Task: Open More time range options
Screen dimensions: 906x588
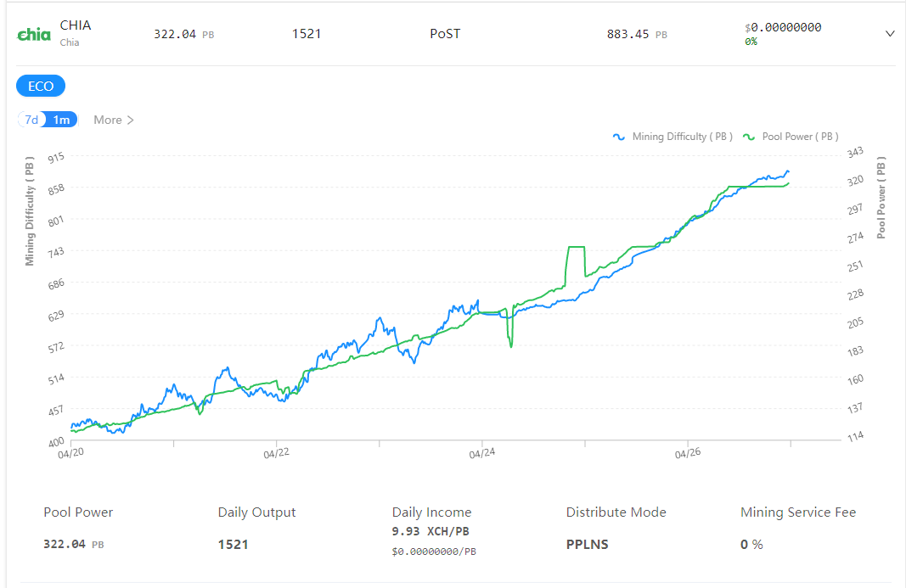Action: pos(114,120)
